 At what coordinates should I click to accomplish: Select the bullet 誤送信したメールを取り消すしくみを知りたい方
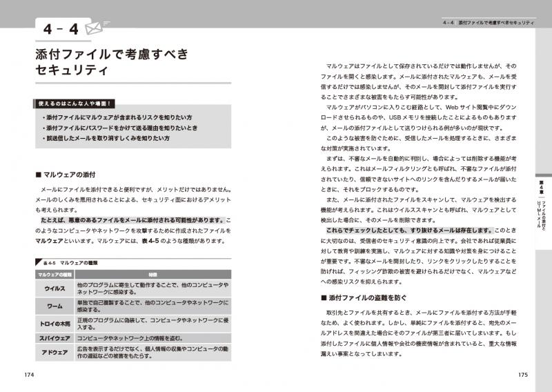pos(108,138)
